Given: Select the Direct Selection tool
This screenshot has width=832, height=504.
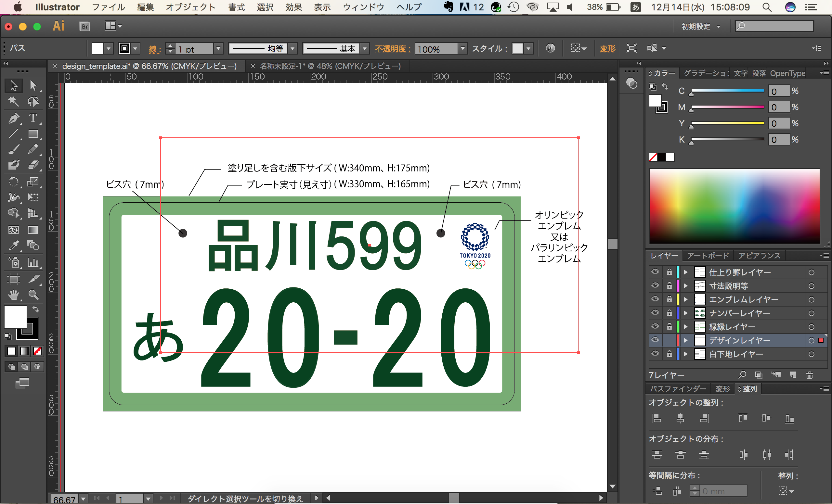Looking at the screenshot, I should [33, 85].
